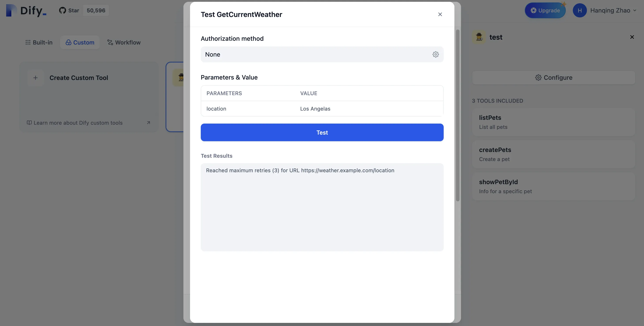
Task: Click the GitHub logo icon
Action: (63, 11)
